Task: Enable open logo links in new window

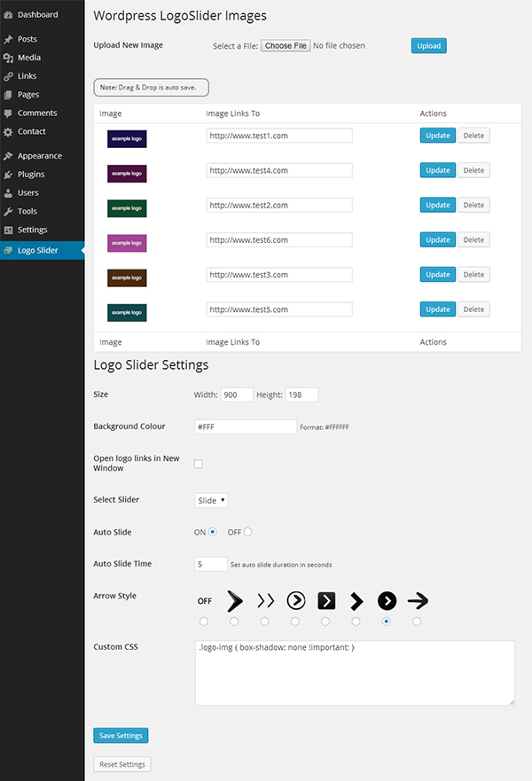Action: [x=199, y=464]
